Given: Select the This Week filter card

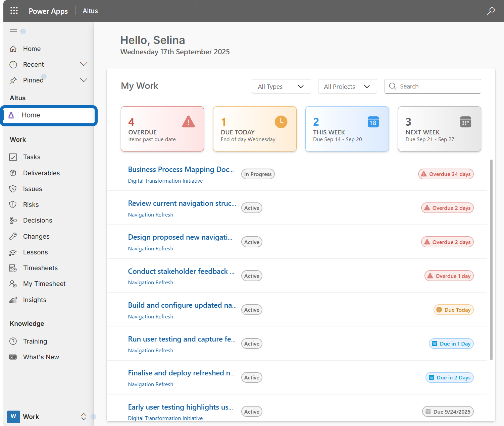Looking at the screenshot, I should (347, 129).
